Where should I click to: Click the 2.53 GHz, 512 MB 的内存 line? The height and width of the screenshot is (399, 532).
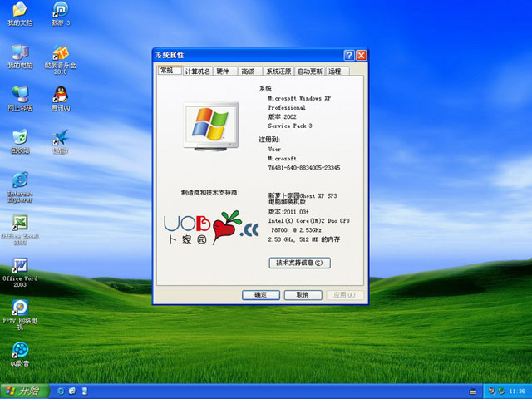coord(304,239)
